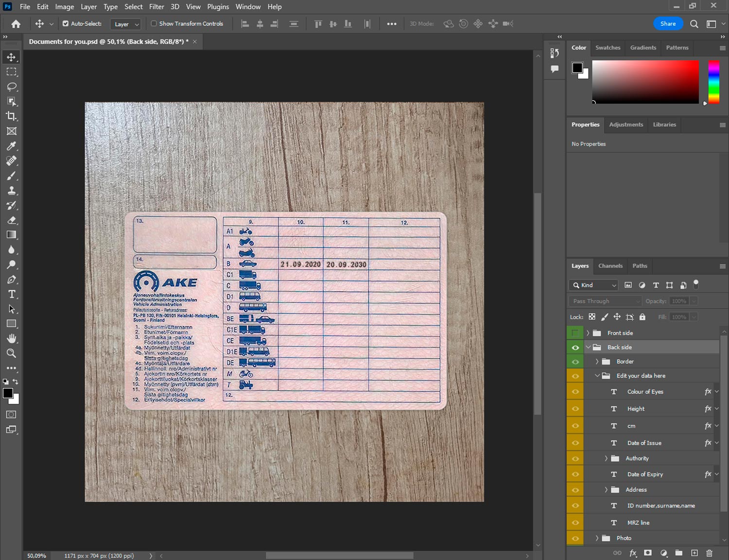Image resolution: width=729 pixels, height=560 pixels.
Task: Expand the Front side layer group
Action: tap(588, 333)
